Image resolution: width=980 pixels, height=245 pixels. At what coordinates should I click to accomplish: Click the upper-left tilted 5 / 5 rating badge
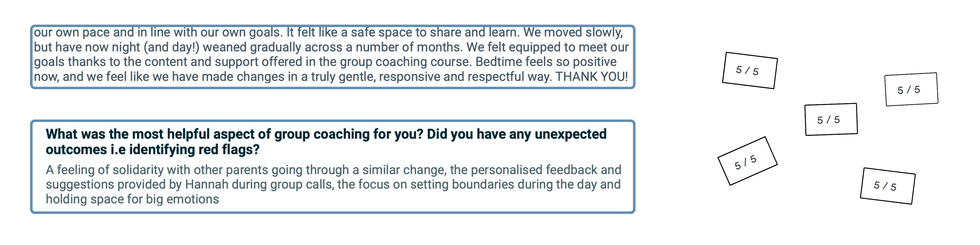click(x=749, y=70)
